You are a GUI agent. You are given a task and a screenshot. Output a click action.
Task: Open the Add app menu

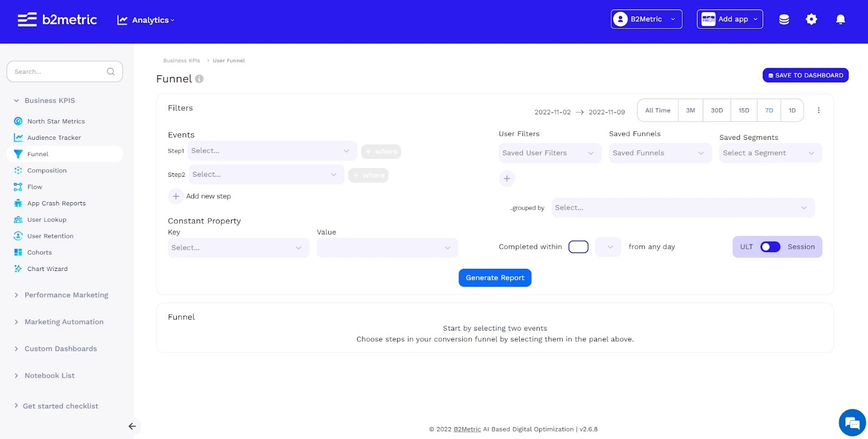(730, 19)
